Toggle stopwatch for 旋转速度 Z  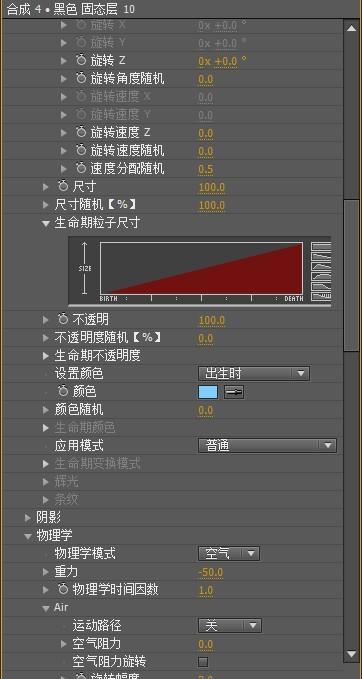coord(81,132)
